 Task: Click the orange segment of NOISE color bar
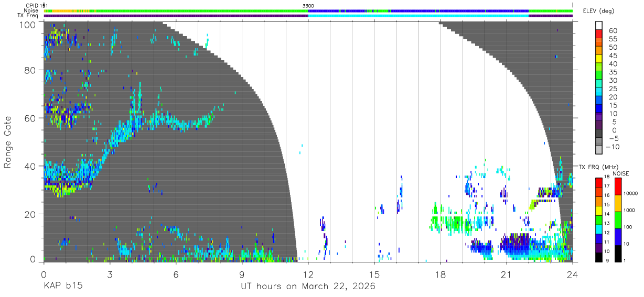(x=618, y=203)
